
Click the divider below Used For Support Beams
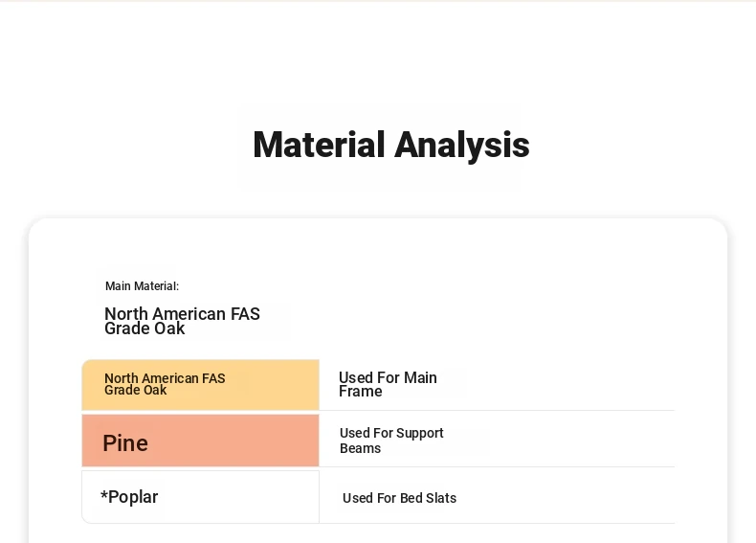coord(497,466)
